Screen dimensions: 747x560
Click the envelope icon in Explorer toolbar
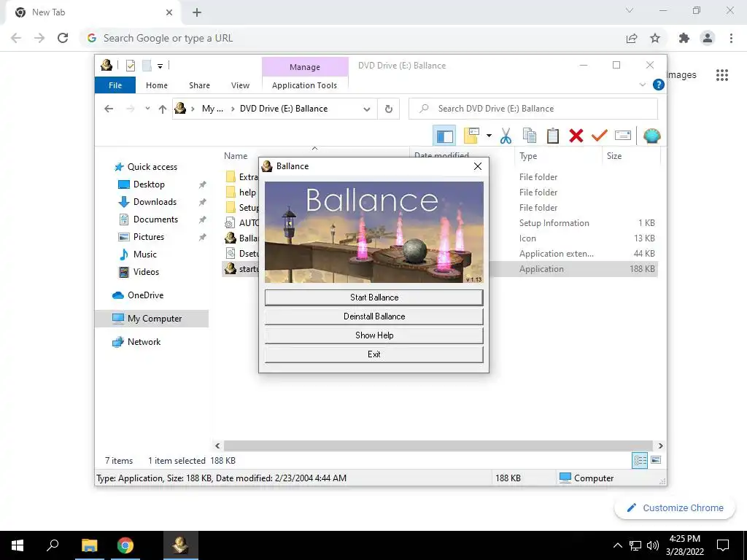coord(623,136)
